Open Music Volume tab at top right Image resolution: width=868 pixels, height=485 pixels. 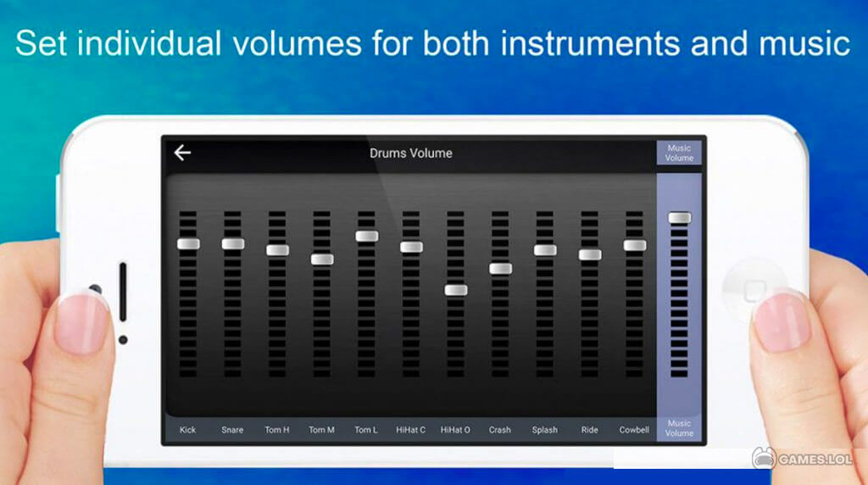click(679, 153)
